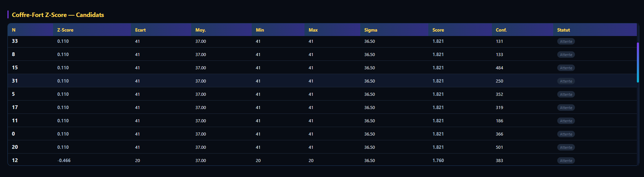Click the Attente status in row 15

coord(566,68)
